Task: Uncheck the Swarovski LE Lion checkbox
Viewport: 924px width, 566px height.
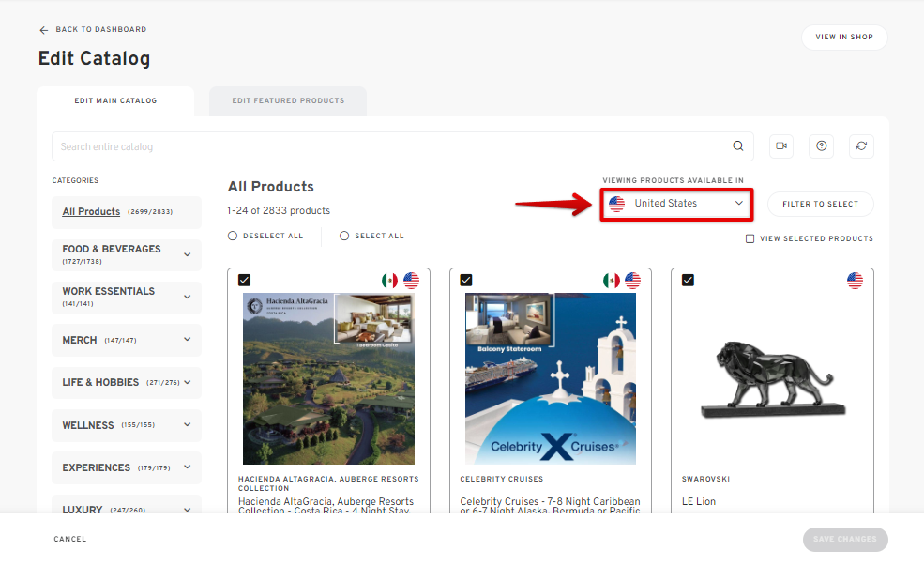Action: click(x=688, y=280)
